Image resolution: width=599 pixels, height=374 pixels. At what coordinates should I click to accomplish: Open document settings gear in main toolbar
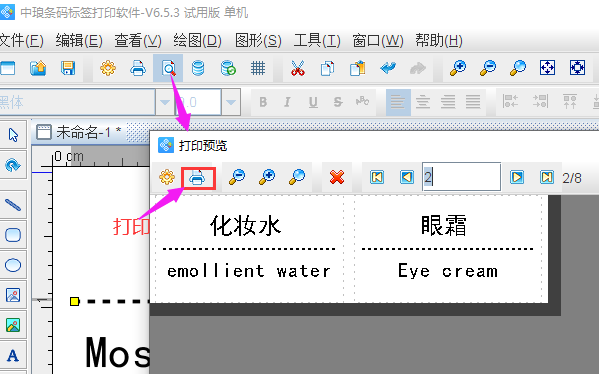point(108,68)
